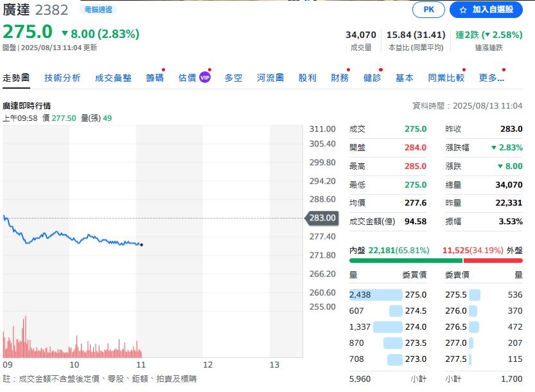Open the 股利 tab

click(308, 77)
